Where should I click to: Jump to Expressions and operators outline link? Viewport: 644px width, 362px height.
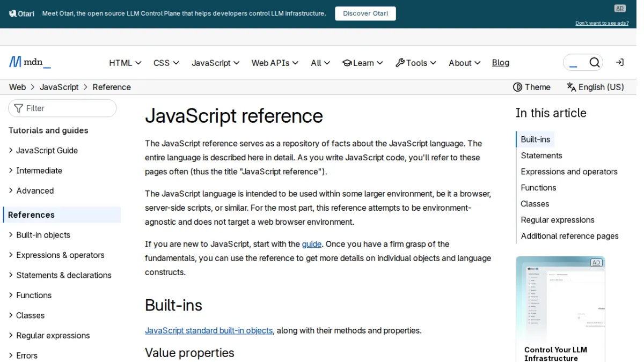569,172
